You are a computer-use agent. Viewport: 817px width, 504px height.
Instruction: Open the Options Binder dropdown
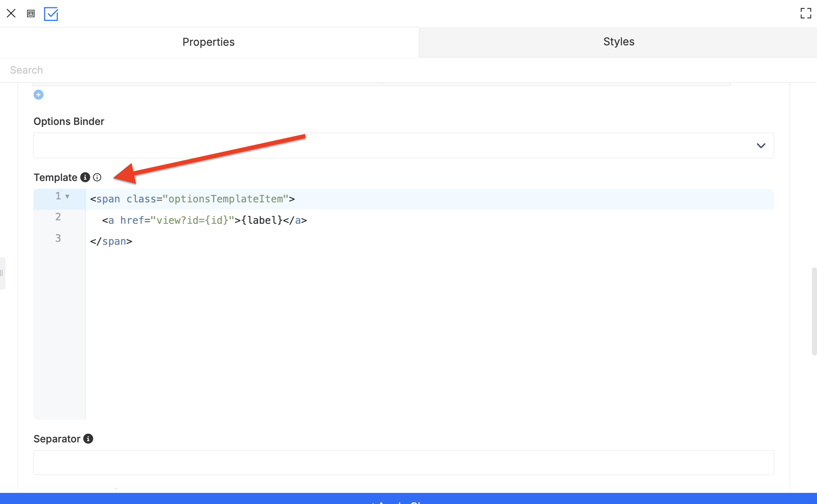pyautogui.click(x=403, y=145)
